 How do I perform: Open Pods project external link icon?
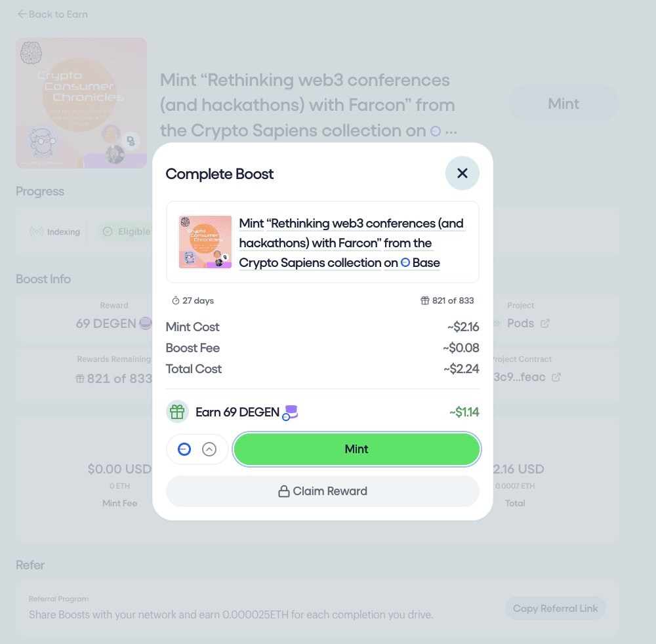coord(544,323)
